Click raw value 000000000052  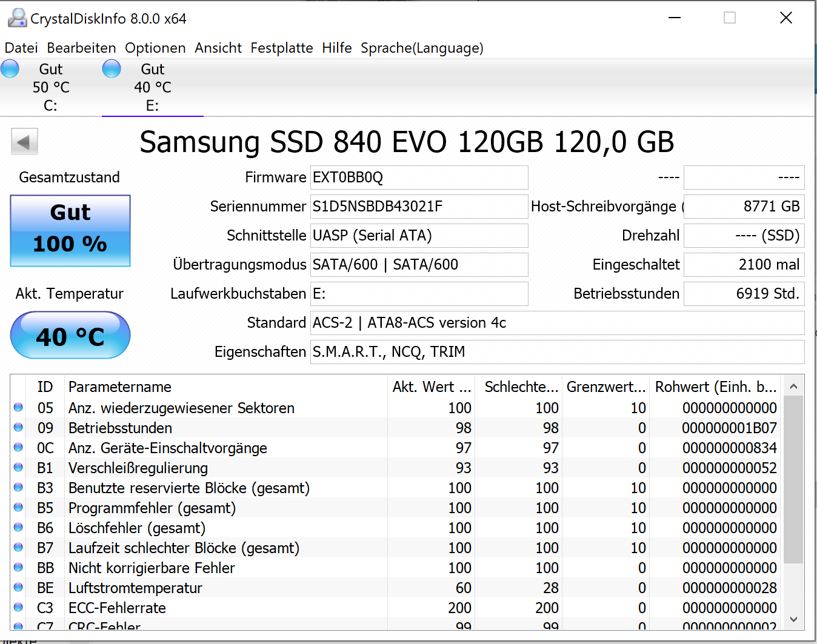729,468
